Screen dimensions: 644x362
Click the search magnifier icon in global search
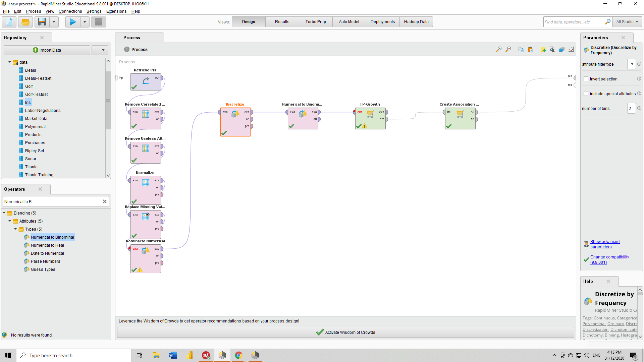[607, 22]
